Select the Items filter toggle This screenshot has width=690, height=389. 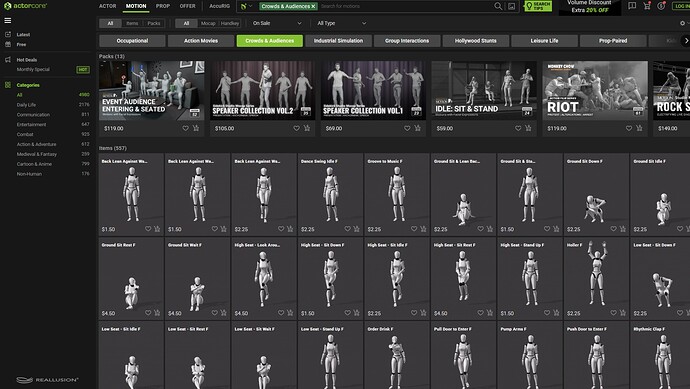pyautogui.click(x=132, y=23)
